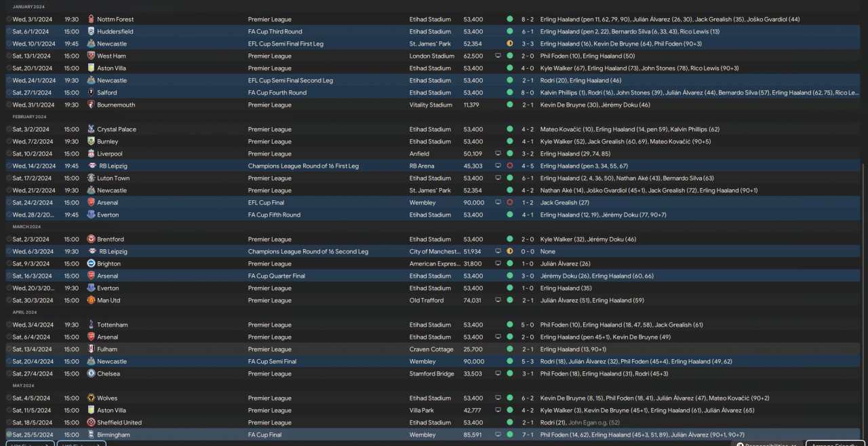Click the Old Trafford stadium name
The width and height of the screenshot is (868, 446).
click(x=427, y=301)
